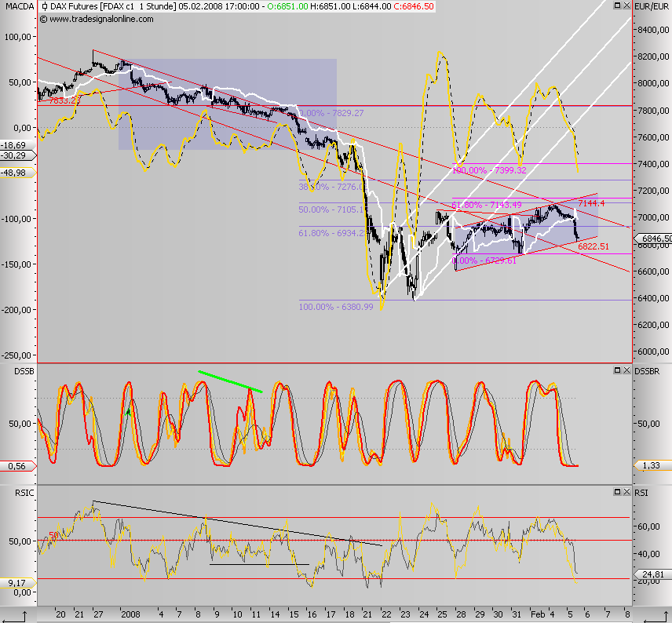
Task: Click the 0,56 DSSB value marker
Action: tap(18, 466)
